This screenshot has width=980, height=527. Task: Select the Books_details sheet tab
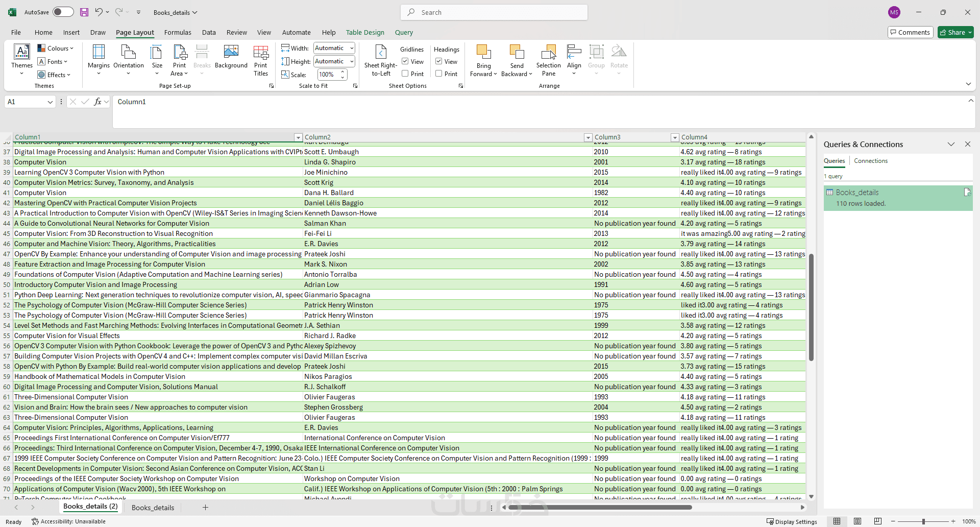pos(153,507)
